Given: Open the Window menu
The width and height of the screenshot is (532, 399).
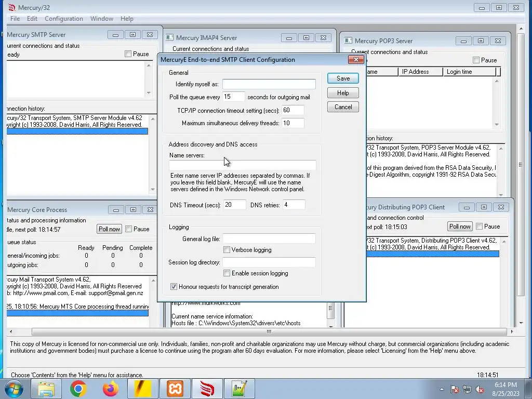Looking at the screenshot, I should pyautogui.click(x=102, y=19).
